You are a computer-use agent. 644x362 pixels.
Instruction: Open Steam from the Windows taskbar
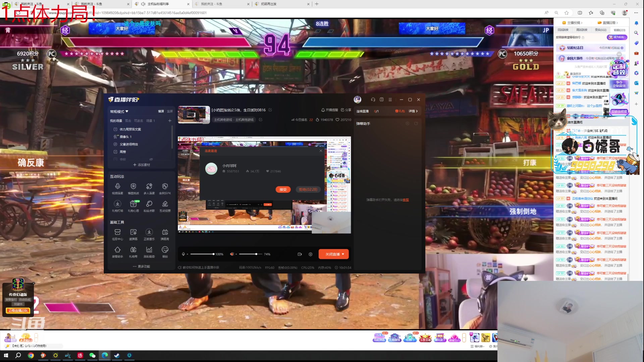coord(117,355)
